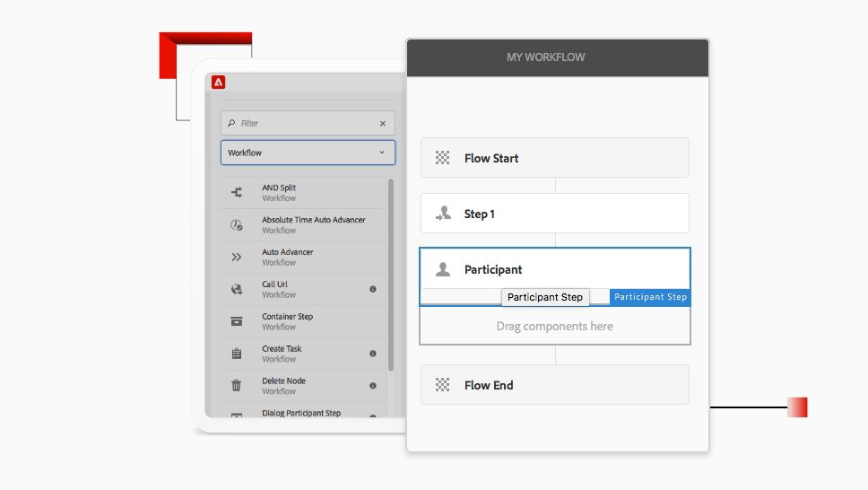
Task: Show info for Delete Node component
Action: [372, 385]
